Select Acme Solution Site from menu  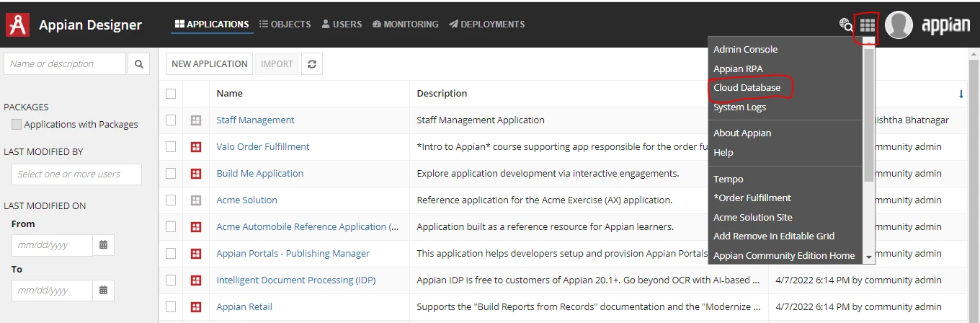(x=752, y=218)
